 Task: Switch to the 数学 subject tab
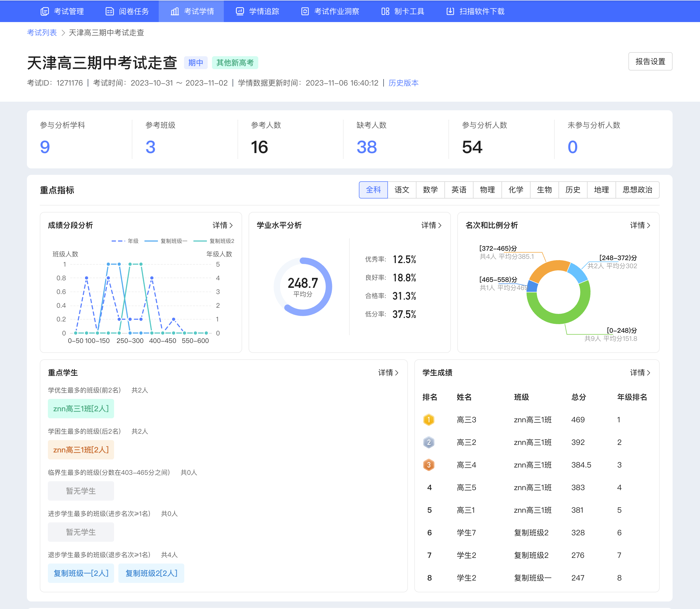click(430, 190)
